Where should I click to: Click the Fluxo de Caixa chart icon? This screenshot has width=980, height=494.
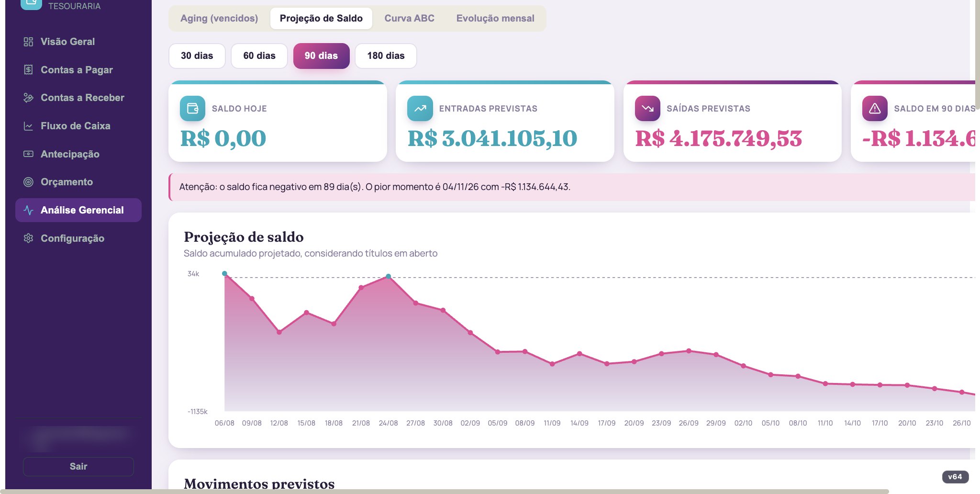(28, 126)
